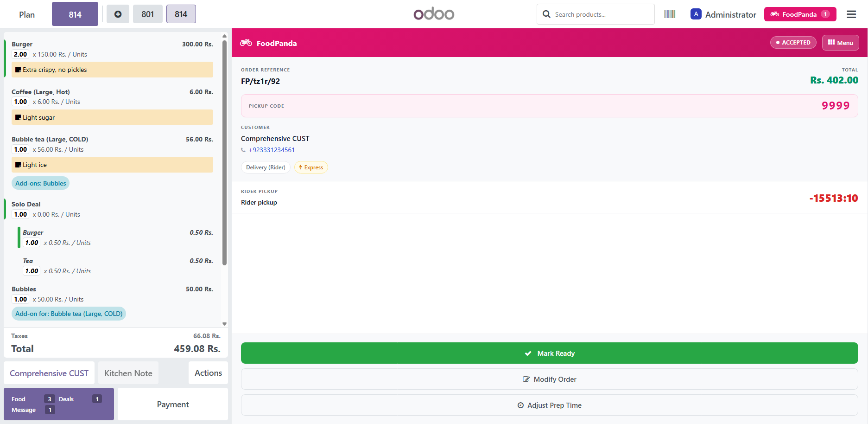Open the Actions menu

tap(208, 373)
